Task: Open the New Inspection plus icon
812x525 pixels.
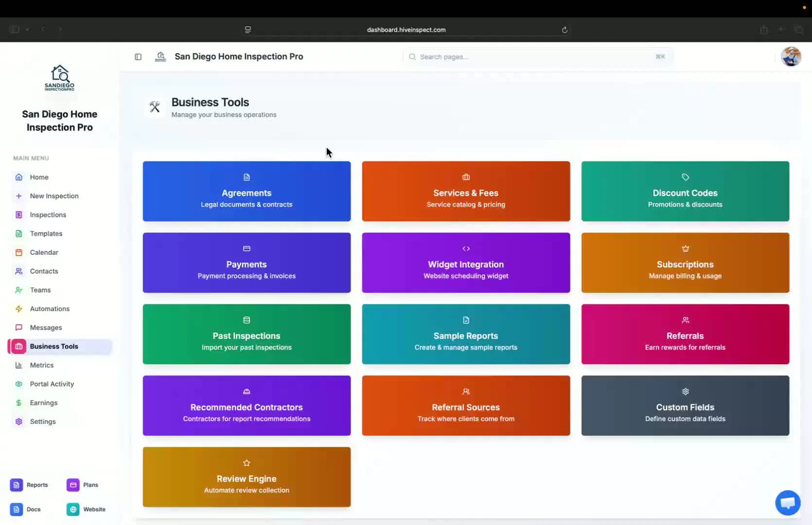Action: click(19, 196)
